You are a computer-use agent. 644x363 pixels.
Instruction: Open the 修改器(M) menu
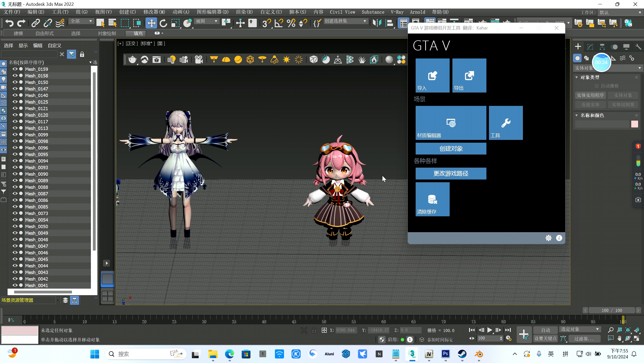154,12
